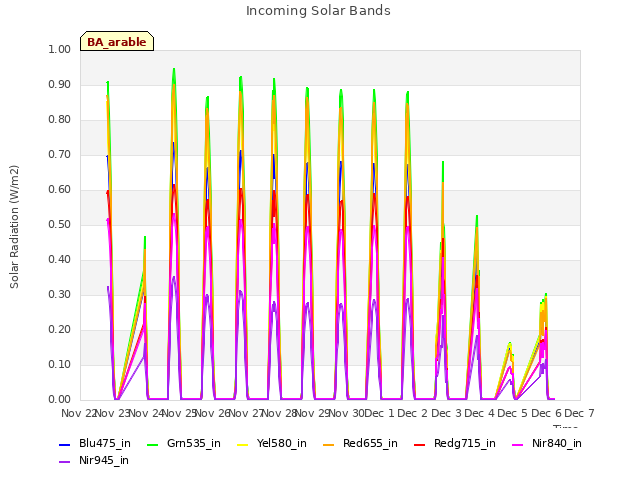The height and width of the screenshot is (480, 640).
Task: Click the 0.70 y-axis tick label
Action: tap(59, 155)
